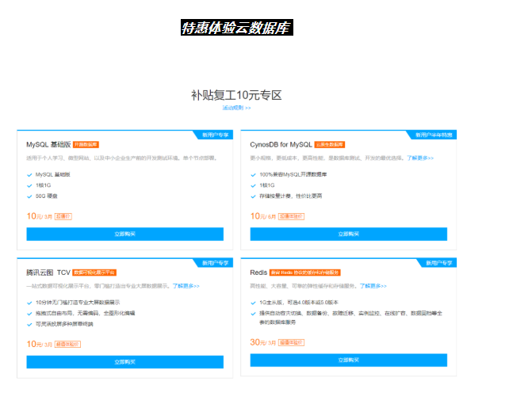Open 了解更多>> link in the Redis card
Screen dimensions: 532x404
[x=373, y=286]
